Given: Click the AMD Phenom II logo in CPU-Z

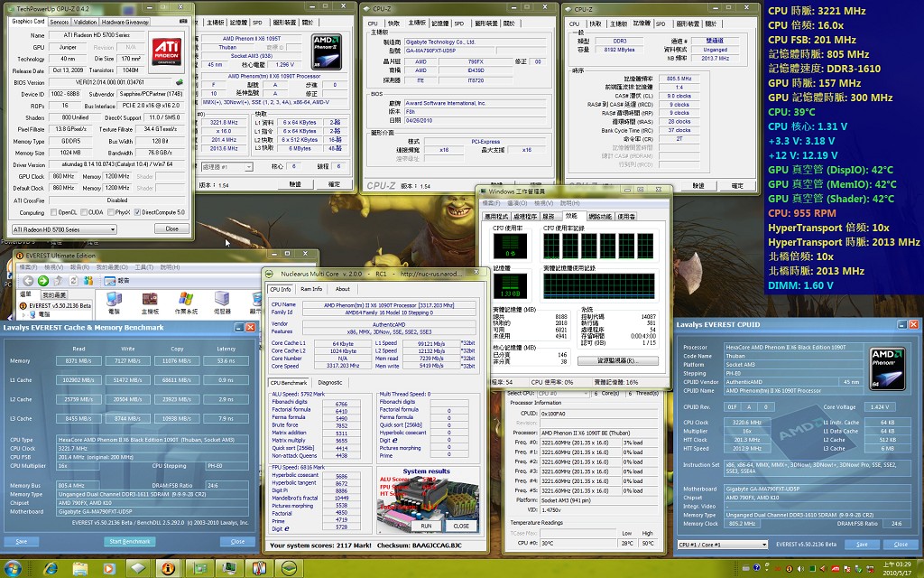Looking at the screenshot, I should (x=327, y=51).
